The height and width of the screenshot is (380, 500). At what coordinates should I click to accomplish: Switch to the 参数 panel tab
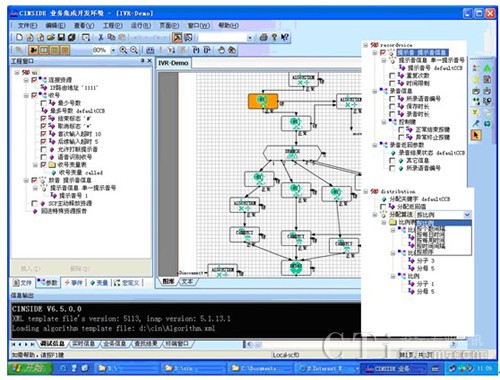[x=48, y=283]
